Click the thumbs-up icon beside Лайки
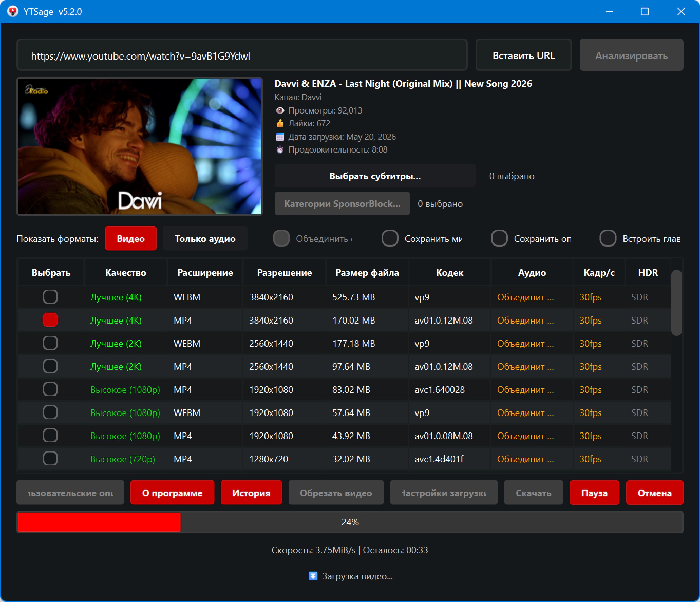This screenshot has width=700, height=602. 280,123
